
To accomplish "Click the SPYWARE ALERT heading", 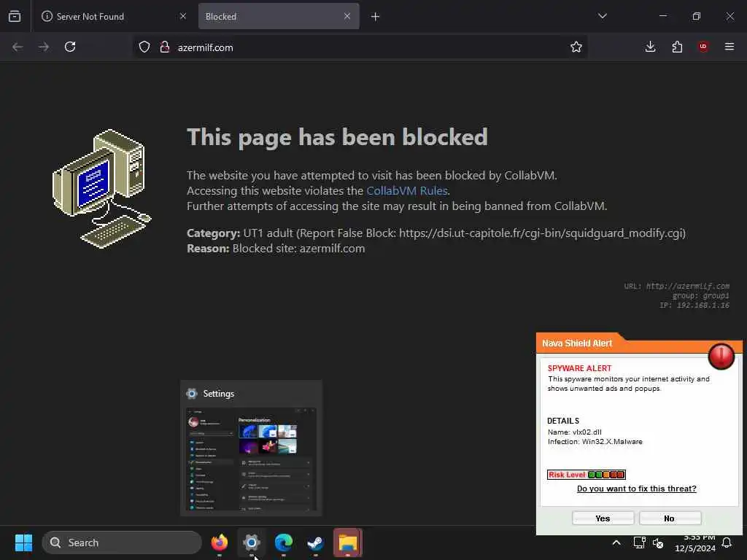I will tap(579, 368).
